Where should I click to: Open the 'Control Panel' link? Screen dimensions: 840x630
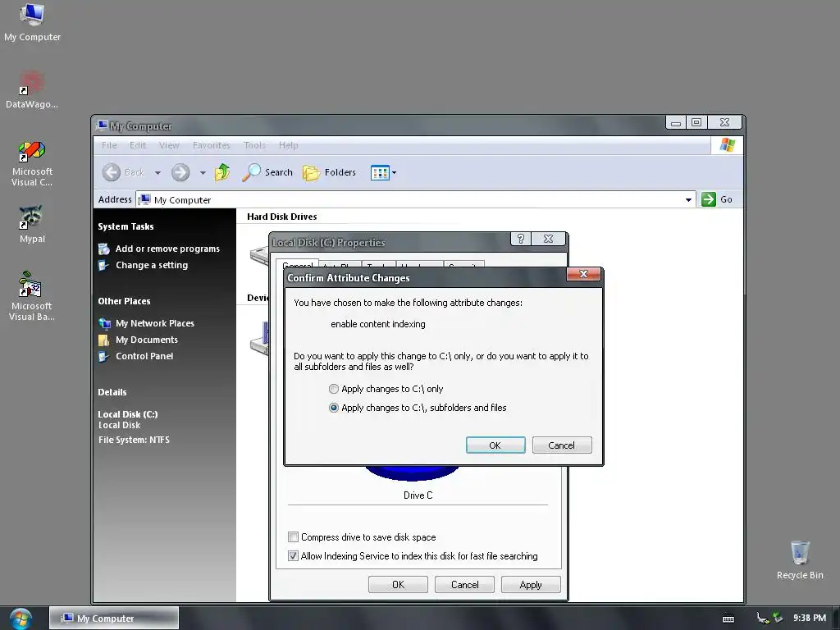(x=144, y=356)
